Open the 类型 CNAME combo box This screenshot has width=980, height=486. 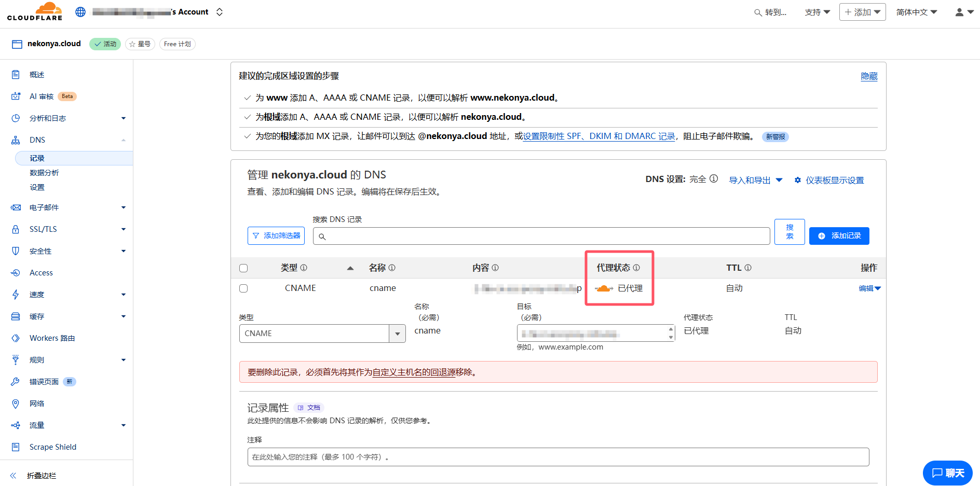coord(322,334)
